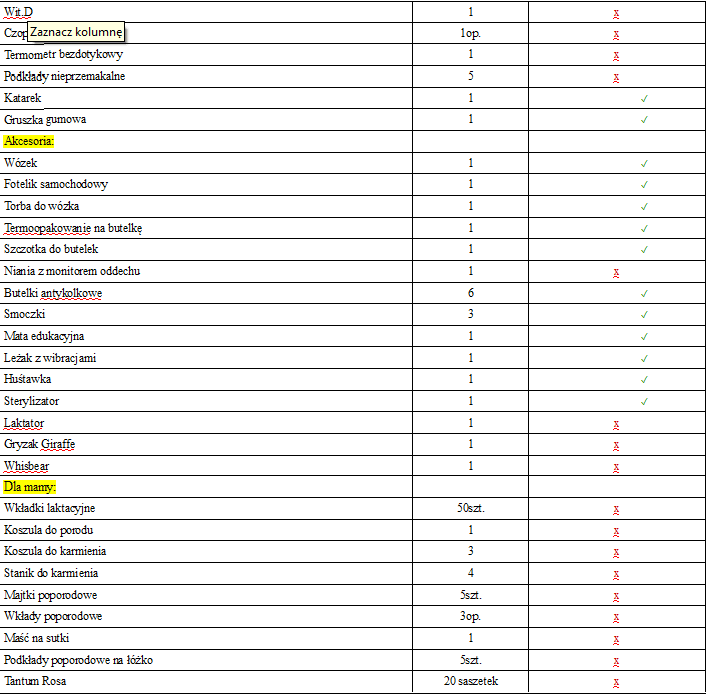The width and height of the screenshot is (712, 700).
Task: Click the highlighted 'Akcesoria:' heading
Action: tap(30, 141)
